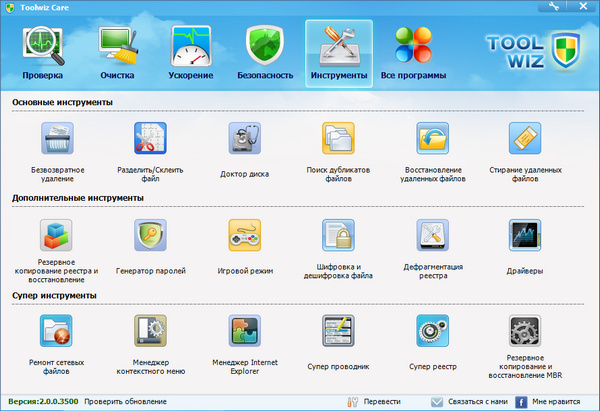Enable Игровой режим icon
This screenshot has height=411, width=600.
(244, 237)
